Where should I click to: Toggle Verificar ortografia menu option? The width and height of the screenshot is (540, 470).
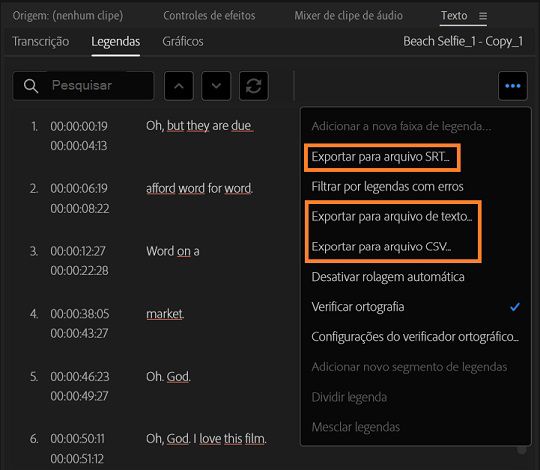coord(357,307)
